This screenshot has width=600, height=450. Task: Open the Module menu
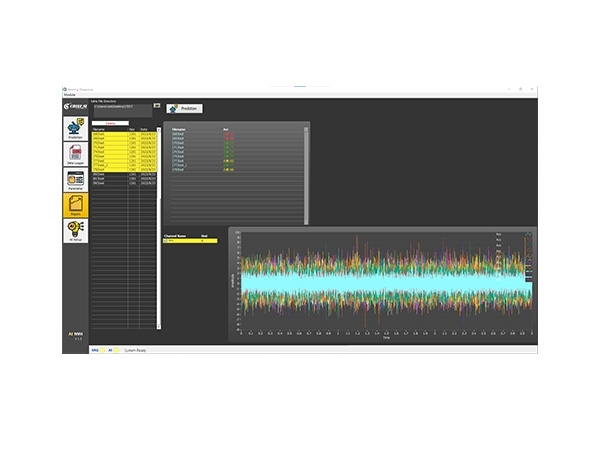click(69, 95)
